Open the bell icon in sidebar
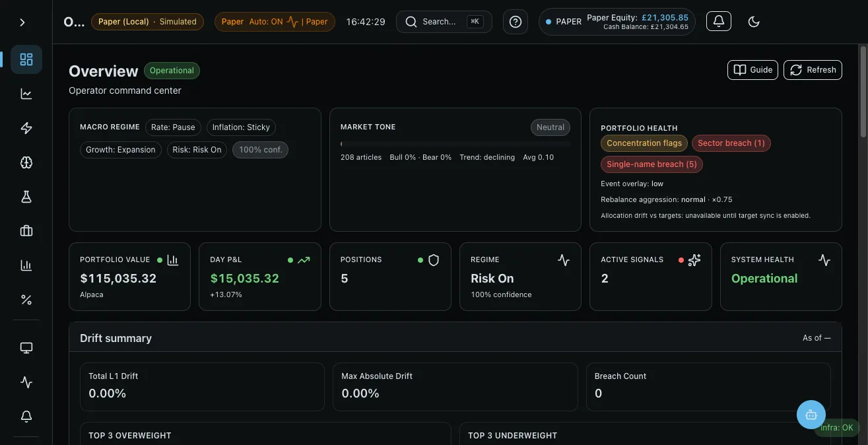This screenshot has height=445, width=868. click(x=26, y=417)
